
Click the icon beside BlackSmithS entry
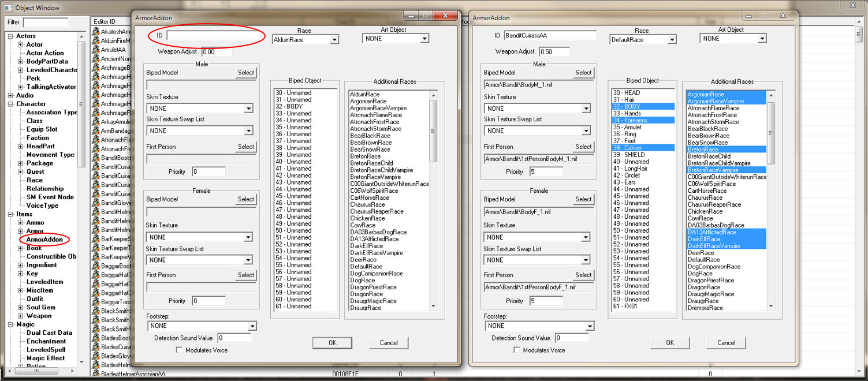click(x=96, y=311)
